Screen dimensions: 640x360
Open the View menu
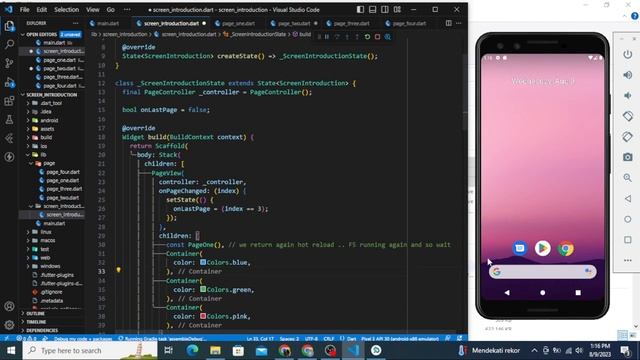93,9
